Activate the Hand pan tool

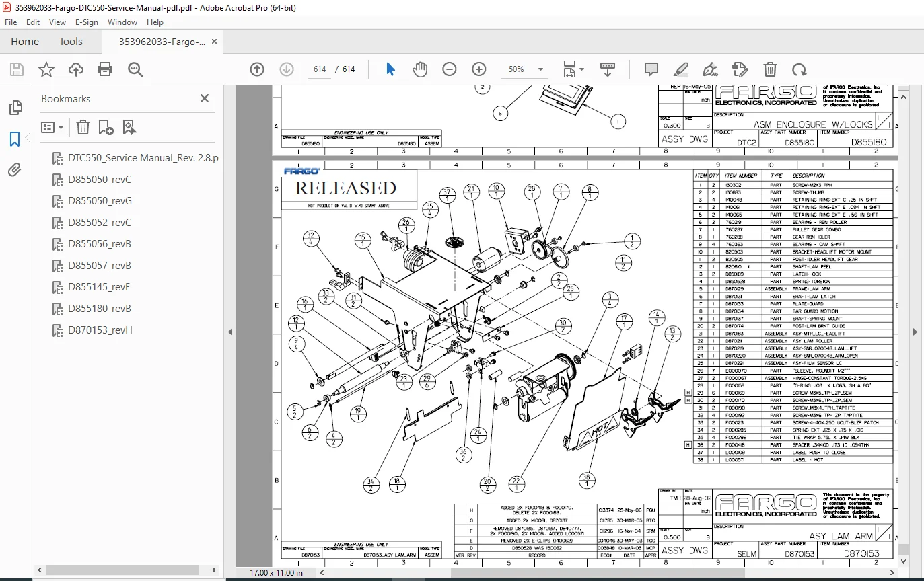420,69
